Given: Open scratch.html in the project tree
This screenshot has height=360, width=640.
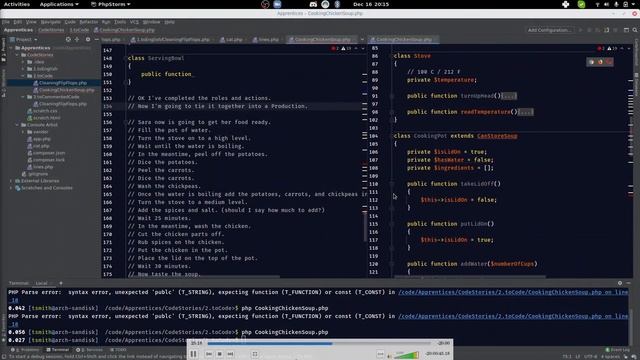Looking at the screenshot, I should coord(47,118).
